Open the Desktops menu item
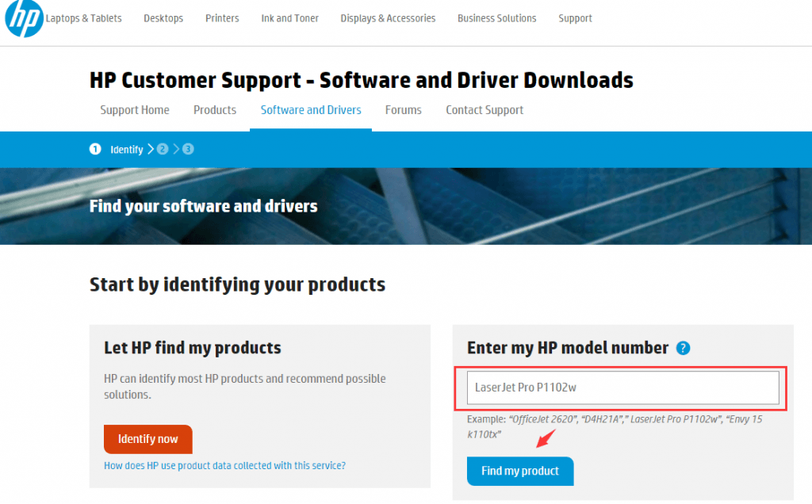 click(163, 17)
